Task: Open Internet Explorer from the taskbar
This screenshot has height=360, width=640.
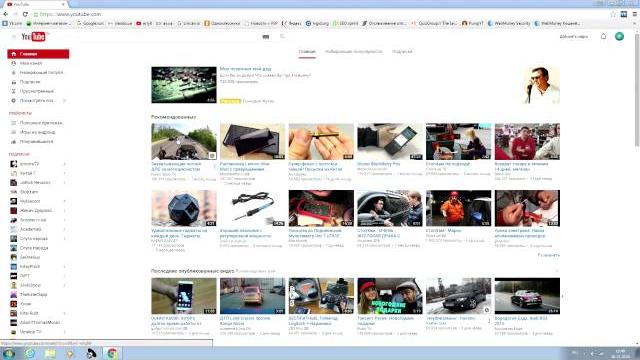Action: [x=29, y=353]
